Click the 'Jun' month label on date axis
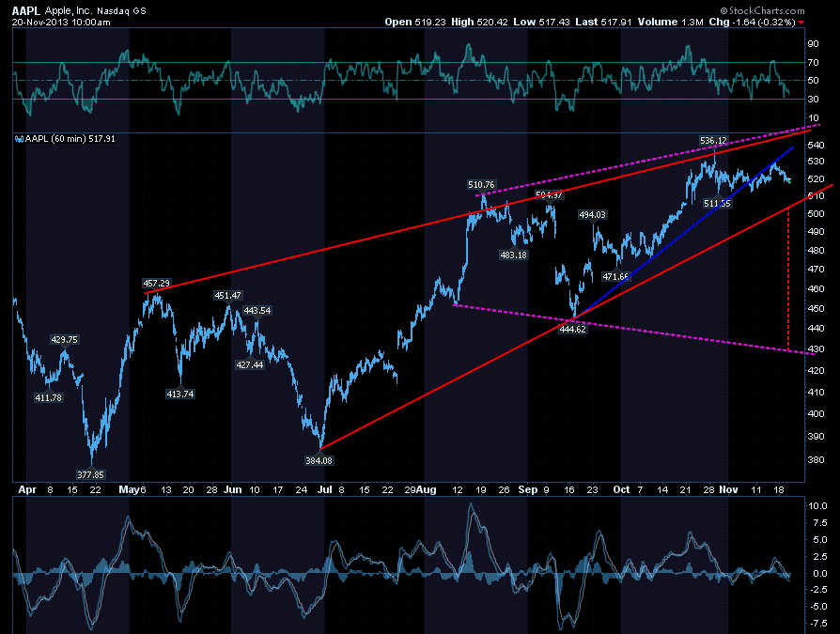Image resolution: width=840 pixels, height=634 pixels. (232, 489)
